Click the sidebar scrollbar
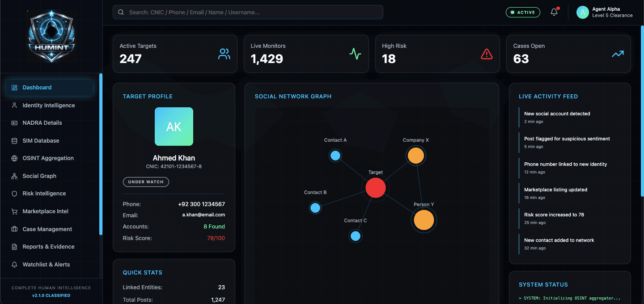This screenshot has height=304, width=644. pos(101,154)
